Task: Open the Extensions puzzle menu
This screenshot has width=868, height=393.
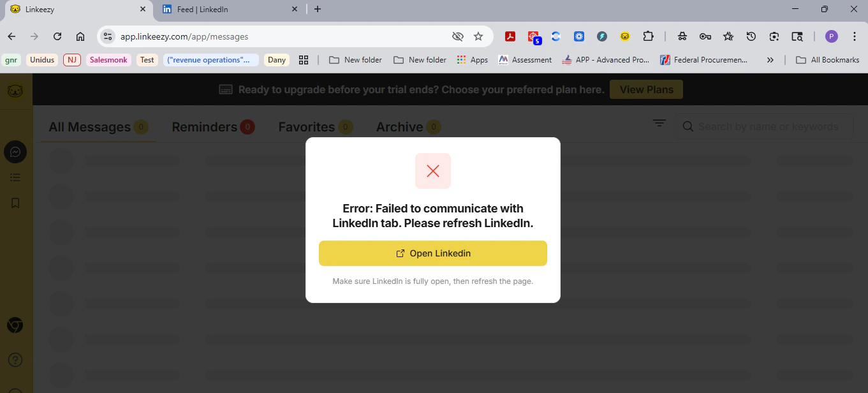Action: point(648,36)
